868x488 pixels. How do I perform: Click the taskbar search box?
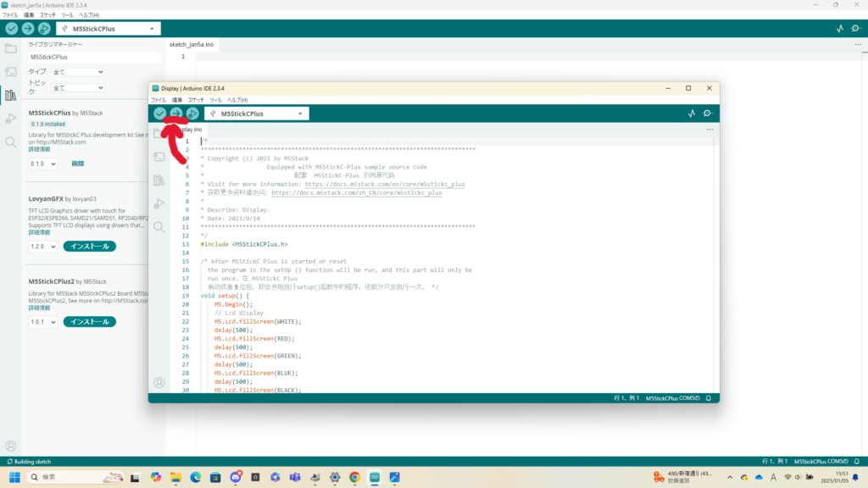[75, 477]
